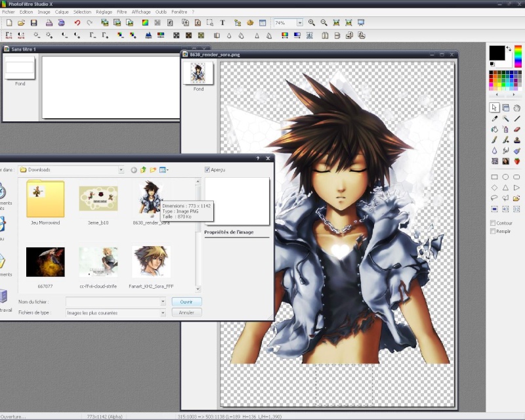The height and width of the screenshot is (420, 525).
Task: Select the Hand move tool
Action: click(517, 108)
